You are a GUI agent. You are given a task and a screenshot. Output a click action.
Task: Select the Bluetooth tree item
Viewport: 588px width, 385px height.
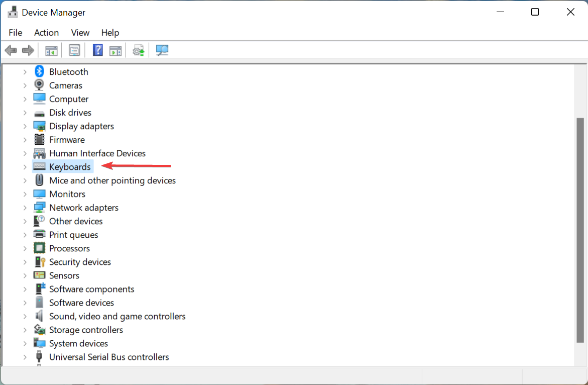[68, 71]
